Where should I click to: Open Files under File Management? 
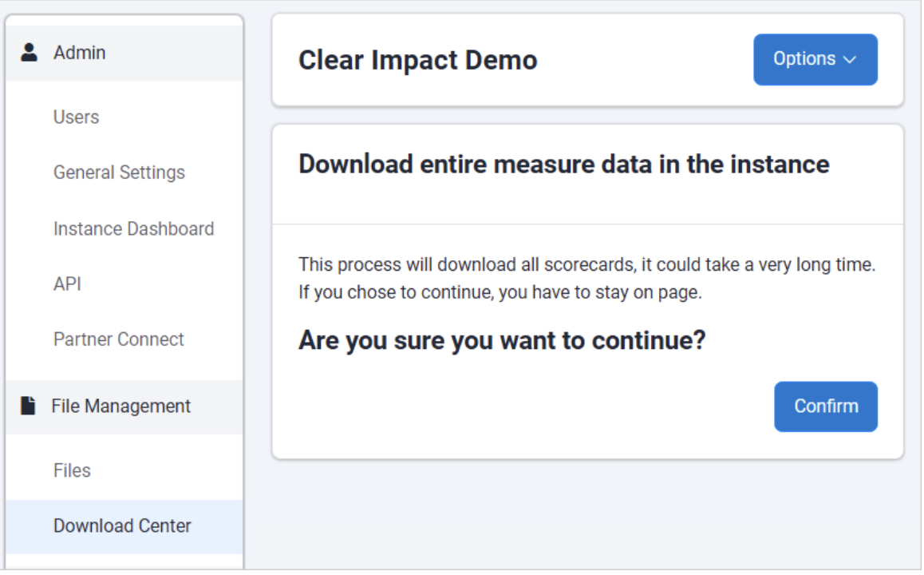72,471
